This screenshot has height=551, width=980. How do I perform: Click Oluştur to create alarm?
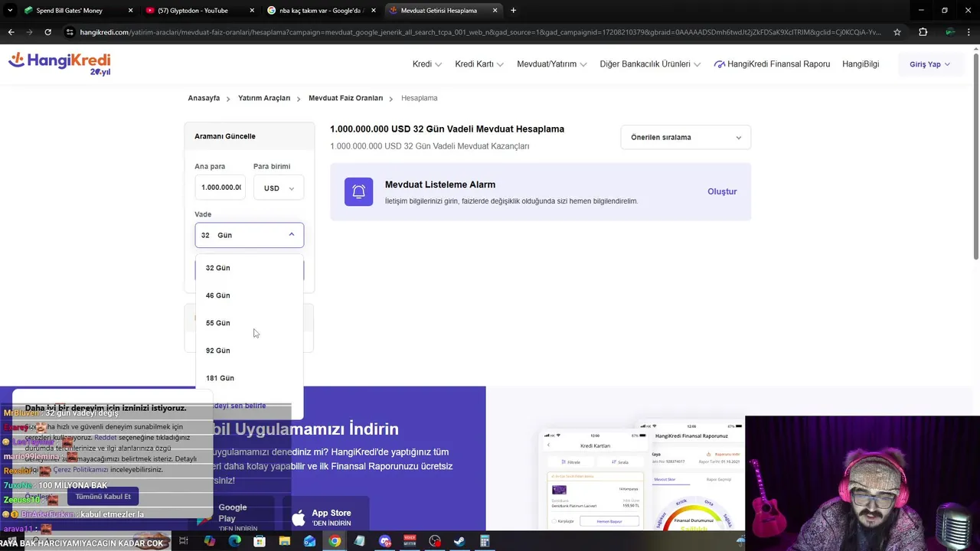pos(722,191)
